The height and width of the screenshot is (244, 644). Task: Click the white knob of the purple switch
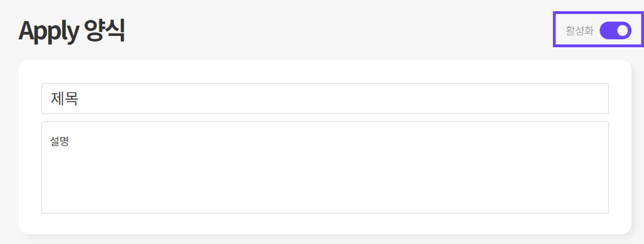point(623,31)
